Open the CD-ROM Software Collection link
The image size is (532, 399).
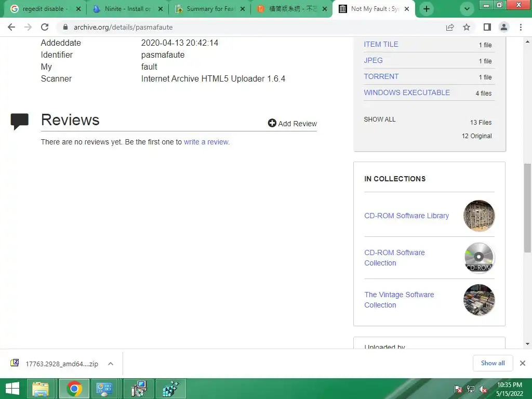395,258
